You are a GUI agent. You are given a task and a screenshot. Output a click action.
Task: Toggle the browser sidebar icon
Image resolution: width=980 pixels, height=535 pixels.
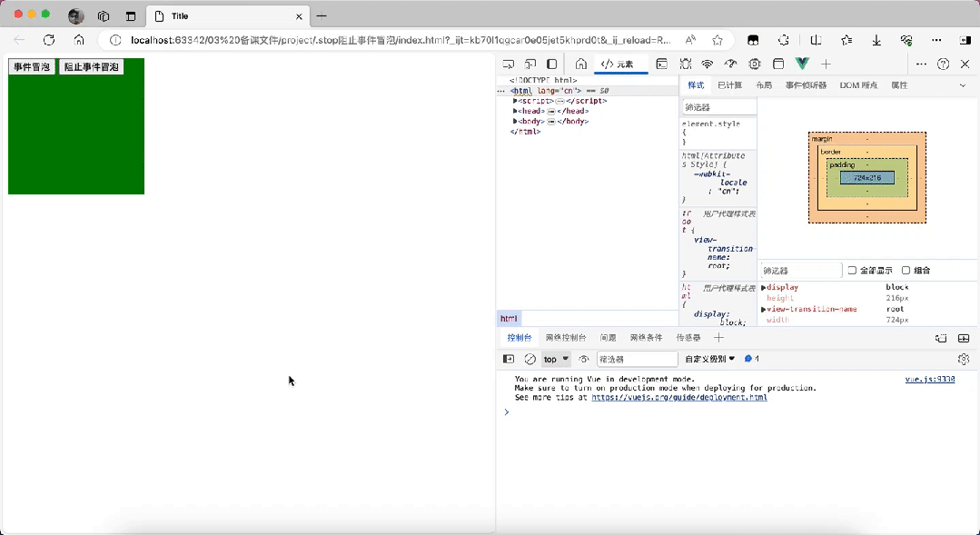(x=965, y=40)
